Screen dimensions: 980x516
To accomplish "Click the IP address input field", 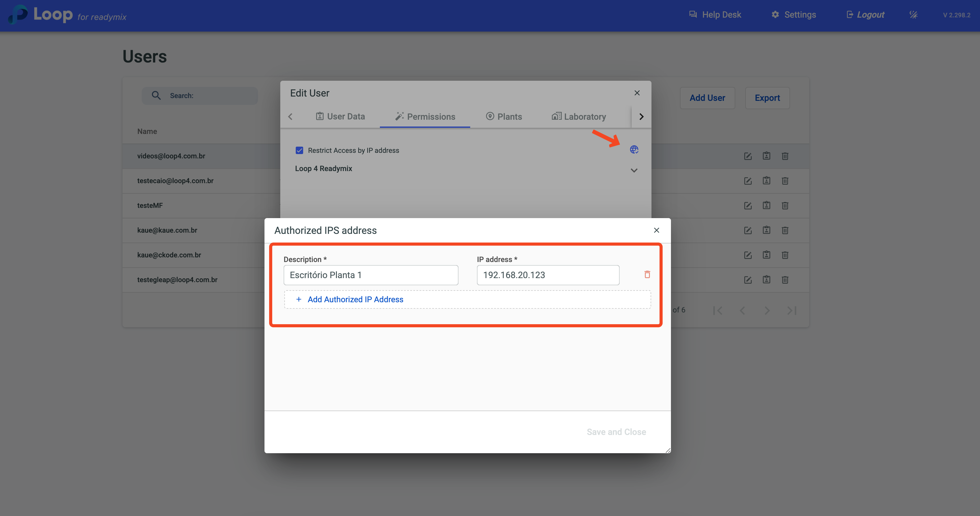I will (x=548, y=275).
